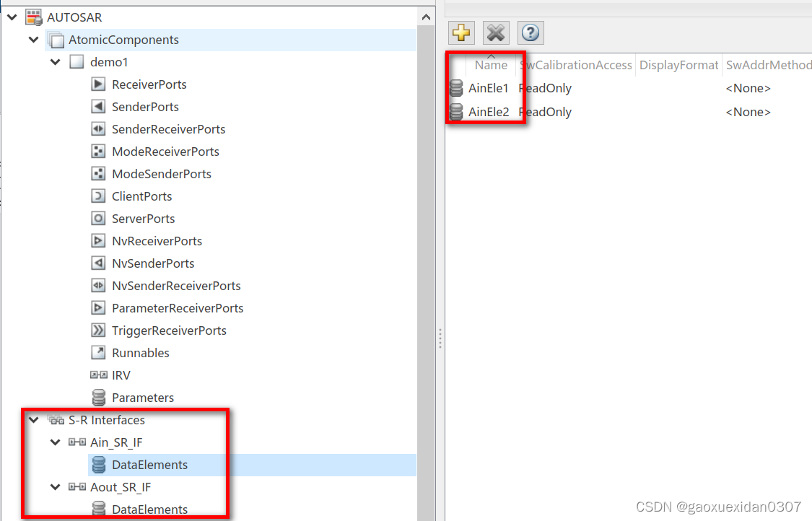Click the SwAddrMethod column header
The image size is (812, 521).
769,65
